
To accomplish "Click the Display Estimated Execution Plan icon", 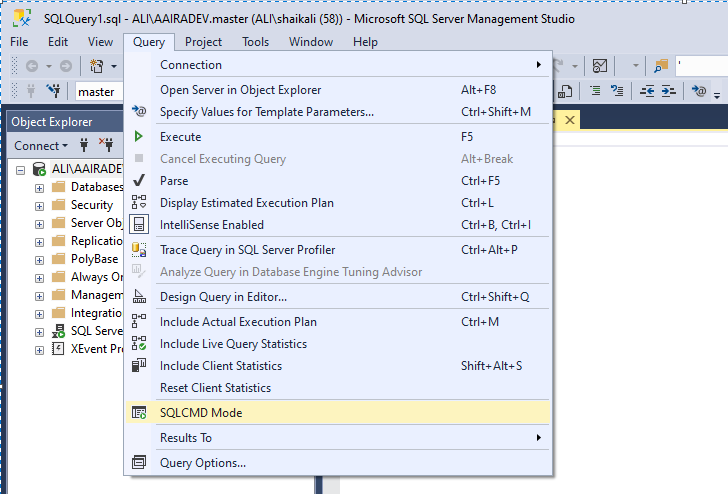I will click(x=138, y=202).
